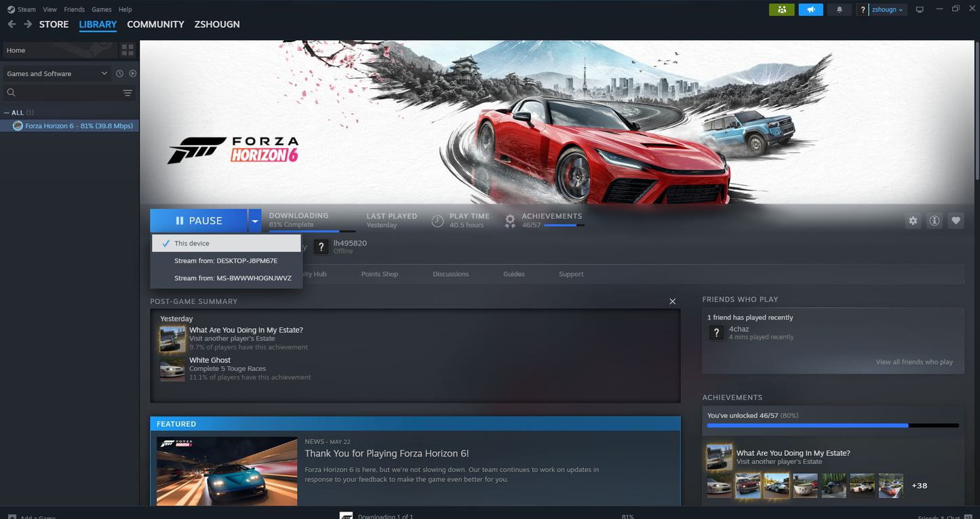Click the play time clock icon
The width and height of the screenshot is (980, 519).
click(x=437, y=220)
